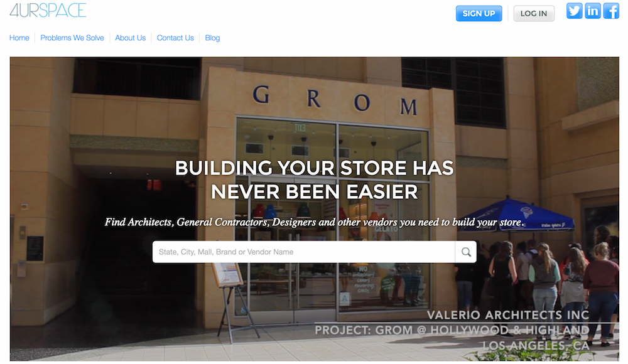Click the blue umbrella in hero image
The image size is (628, 364).
pyautogui.click(x=516, y=215)
